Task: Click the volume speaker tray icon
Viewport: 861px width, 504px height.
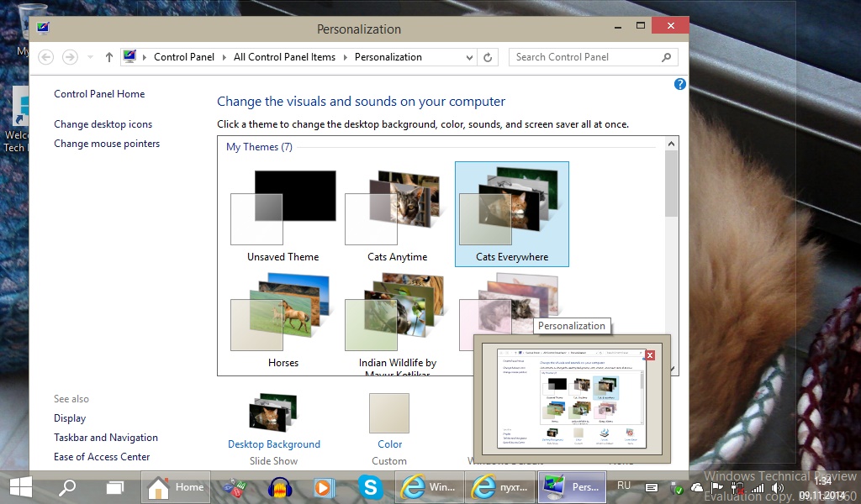Action: coord(778,487)
